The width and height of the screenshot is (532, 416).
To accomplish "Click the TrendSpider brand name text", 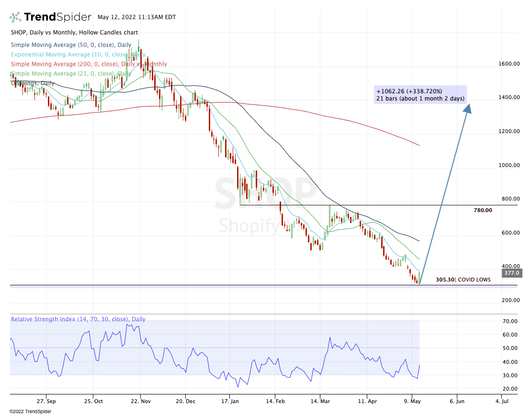I will [57, 17].
